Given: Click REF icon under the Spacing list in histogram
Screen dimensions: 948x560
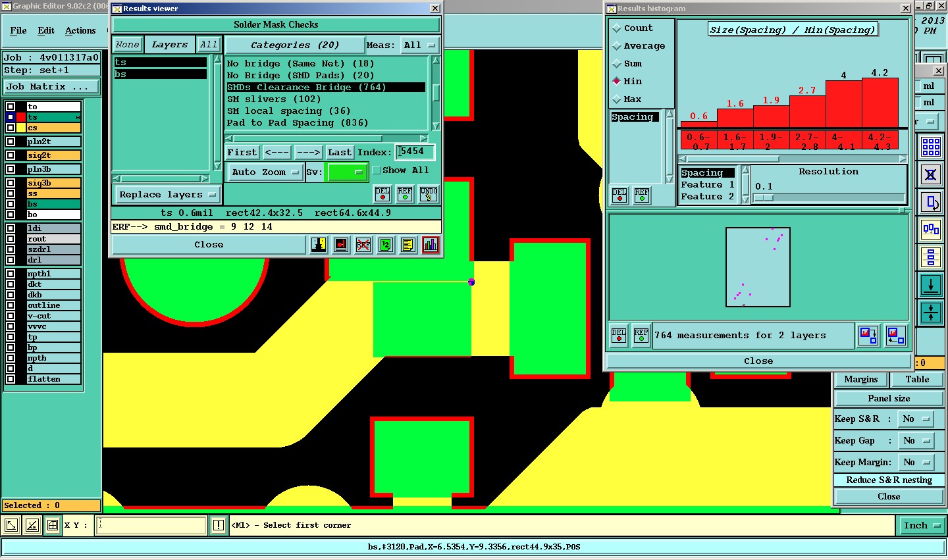Looking at the screenshot, I should pos(642,195).
